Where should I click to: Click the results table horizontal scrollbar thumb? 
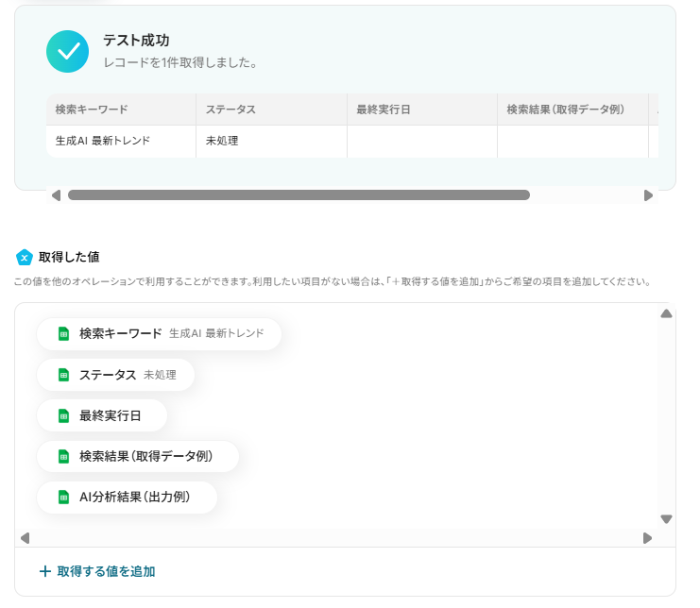tap(299, 195)
